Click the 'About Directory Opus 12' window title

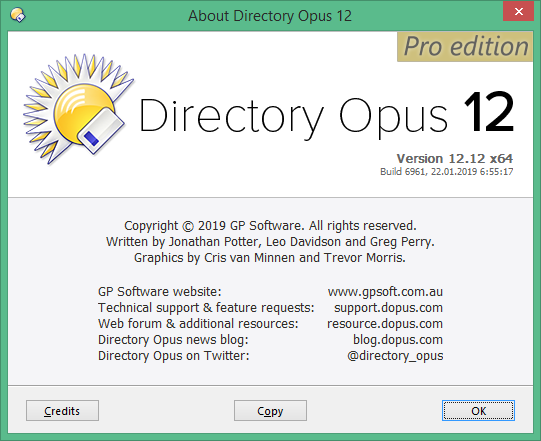(270, 16)
